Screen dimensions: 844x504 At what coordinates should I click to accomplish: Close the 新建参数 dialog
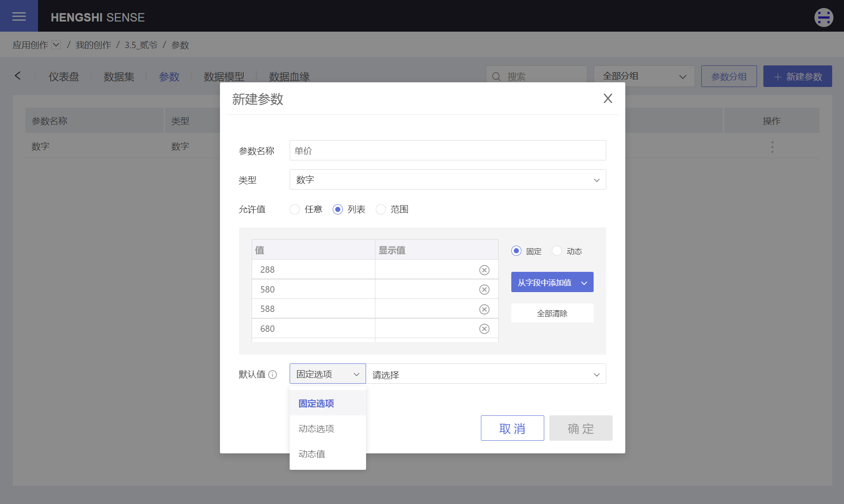click(x=608, y=98)
